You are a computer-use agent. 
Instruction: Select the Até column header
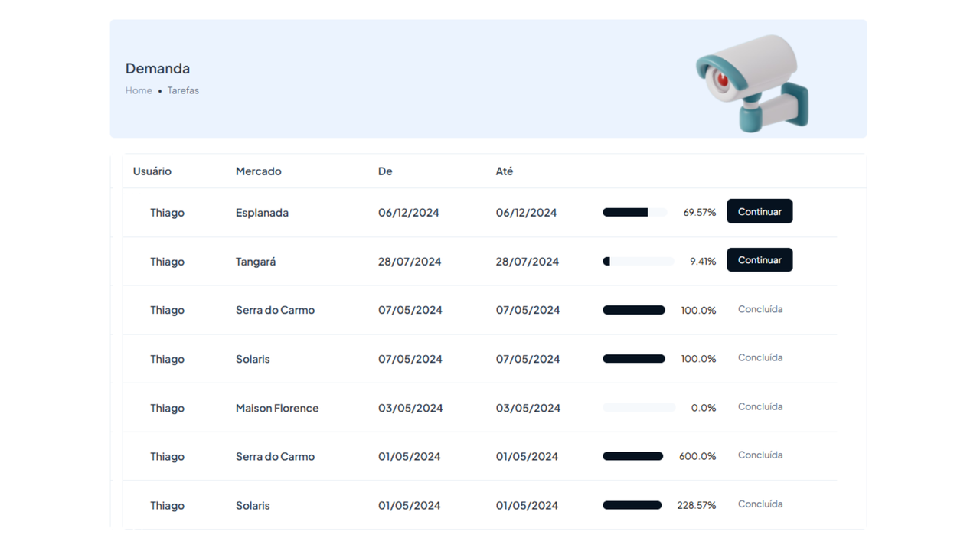click(x=505, y=171)
